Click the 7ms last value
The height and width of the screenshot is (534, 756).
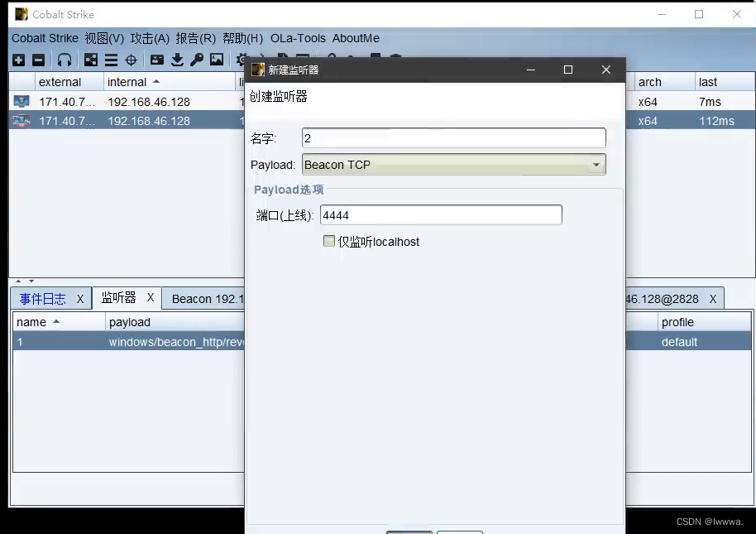710,102
